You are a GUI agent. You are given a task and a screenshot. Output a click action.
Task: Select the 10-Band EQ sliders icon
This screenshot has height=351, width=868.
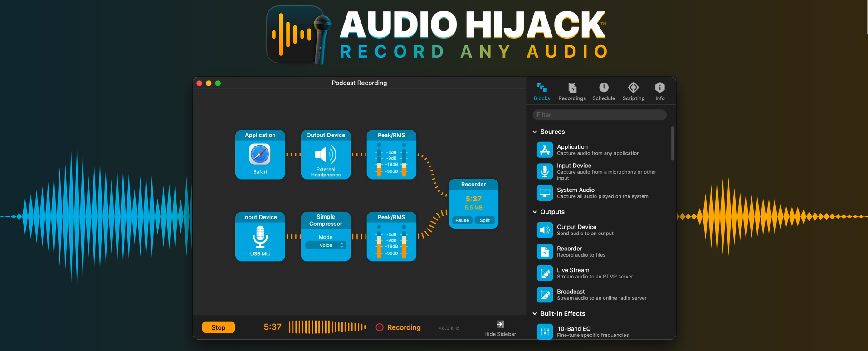pyautogui.click(x=545, y=331)
